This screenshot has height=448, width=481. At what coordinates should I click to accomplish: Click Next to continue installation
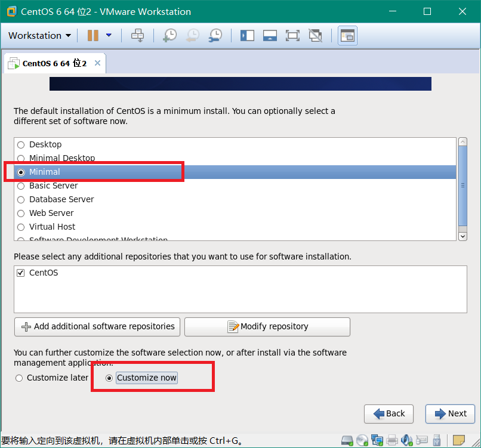450,413
